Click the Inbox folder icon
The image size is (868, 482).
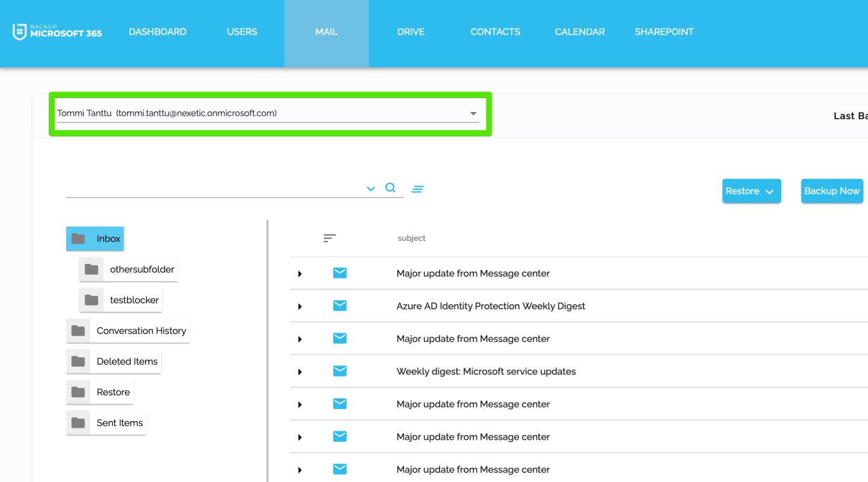click(x=78, y=239)
